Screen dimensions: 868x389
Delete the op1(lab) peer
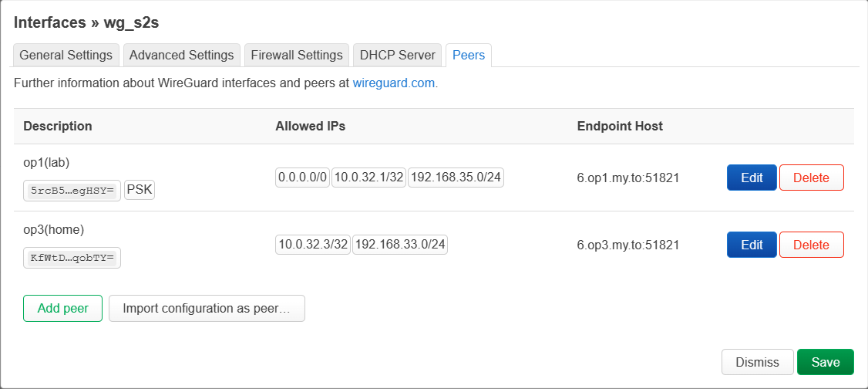(x=811, y=178)
